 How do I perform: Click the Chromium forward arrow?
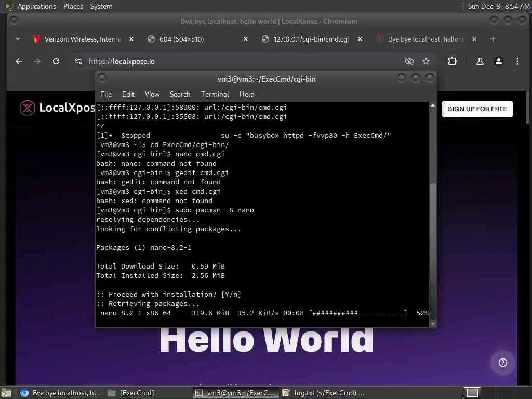[x=37, y=61]
